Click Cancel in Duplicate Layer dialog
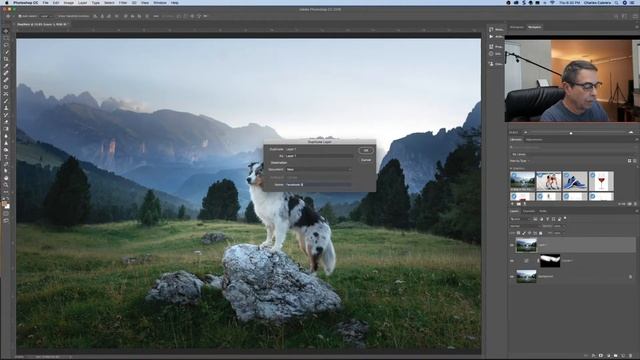This screenshot has width=640, height=360. (366, 160)
